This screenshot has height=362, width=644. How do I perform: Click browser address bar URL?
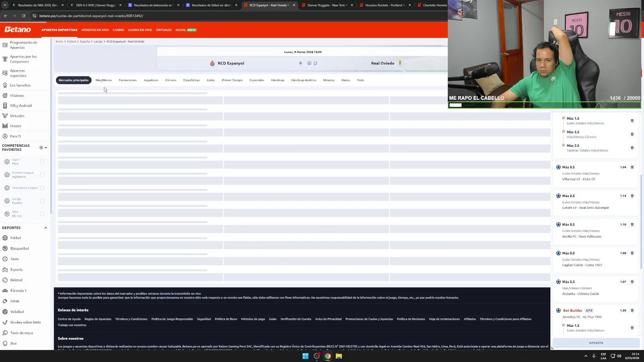(91, 16)
